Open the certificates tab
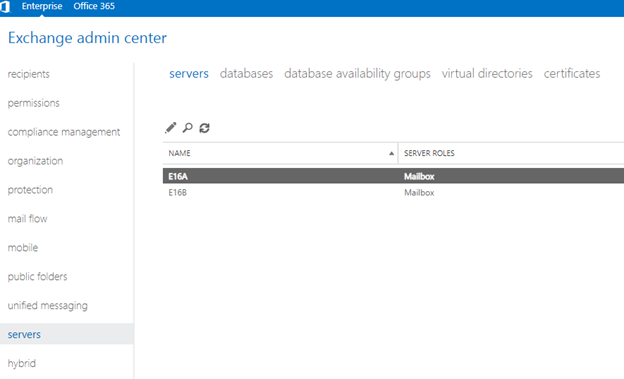624x379 pixels. (572, 74)
